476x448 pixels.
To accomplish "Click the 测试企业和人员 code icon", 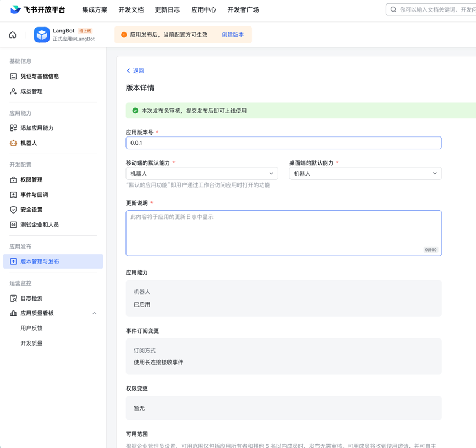I will (x=13, y=225).
